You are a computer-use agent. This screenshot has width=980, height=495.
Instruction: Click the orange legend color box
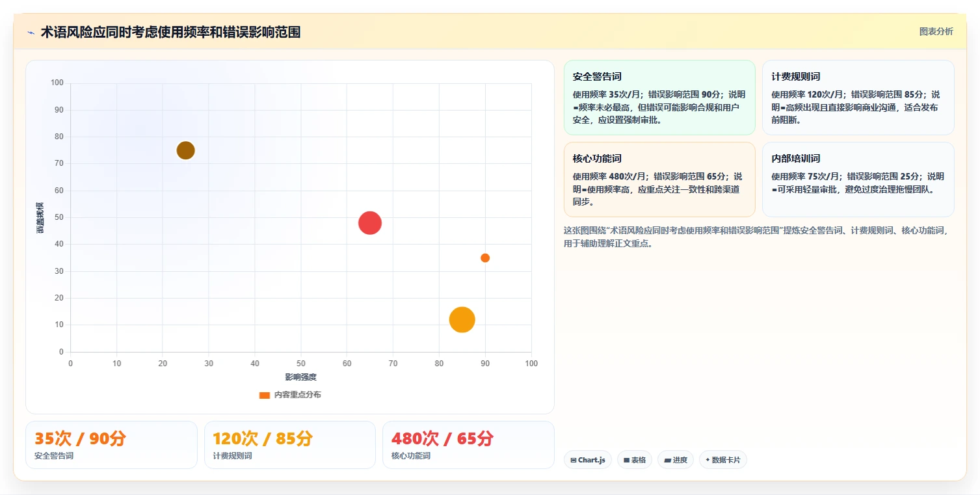coord(264,395)
